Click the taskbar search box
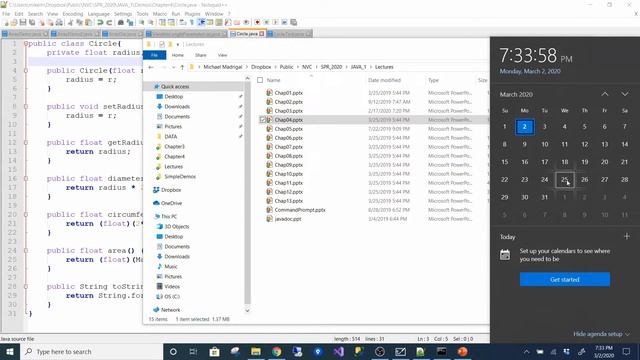The height and width of the screenshot is (360, 640). point(91,351)
